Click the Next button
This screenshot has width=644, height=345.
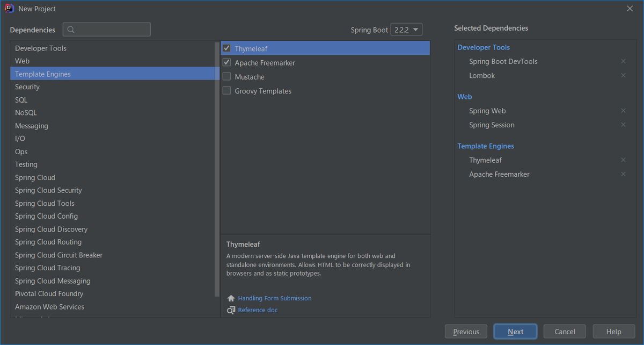[515, 332]
